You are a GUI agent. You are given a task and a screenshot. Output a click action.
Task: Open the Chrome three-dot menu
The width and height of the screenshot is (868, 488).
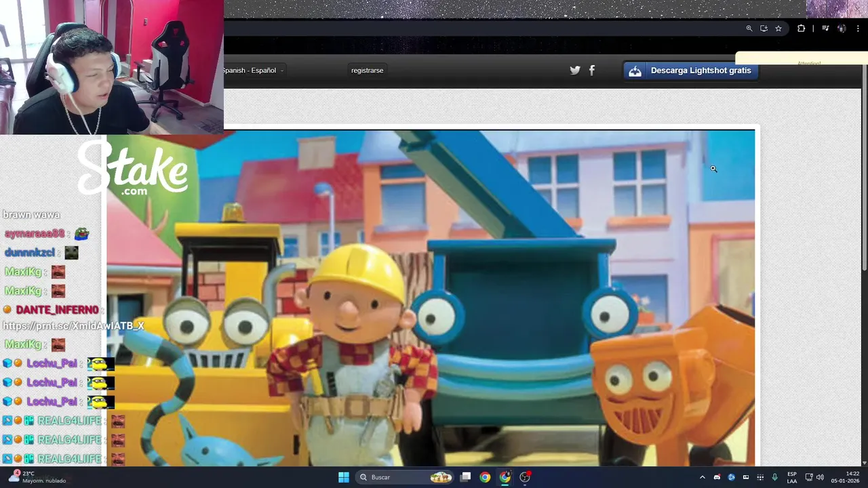pyautogui.click(x=858, y=28)
